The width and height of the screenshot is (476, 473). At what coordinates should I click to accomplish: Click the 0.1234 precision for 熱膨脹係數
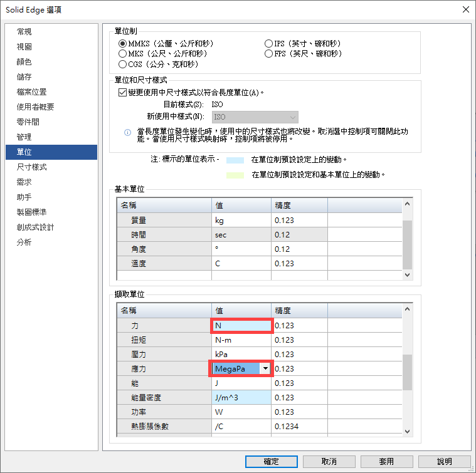click(299, 426)
